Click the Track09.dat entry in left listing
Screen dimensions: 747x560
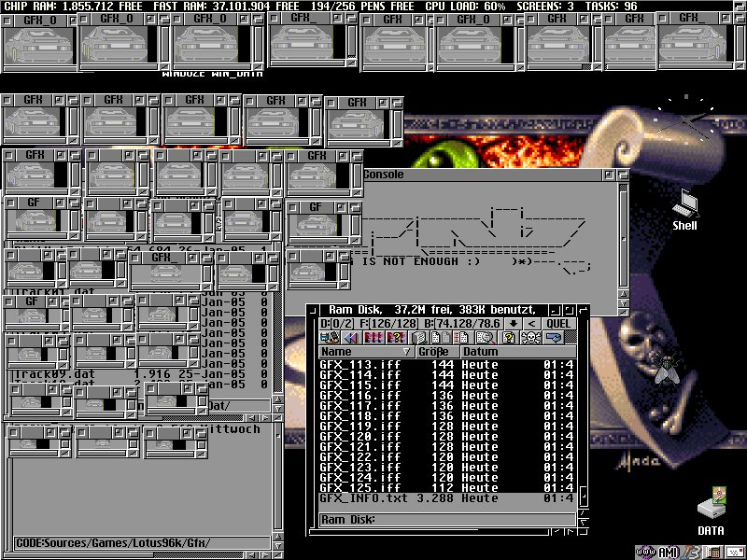click(x=141, y=374)
